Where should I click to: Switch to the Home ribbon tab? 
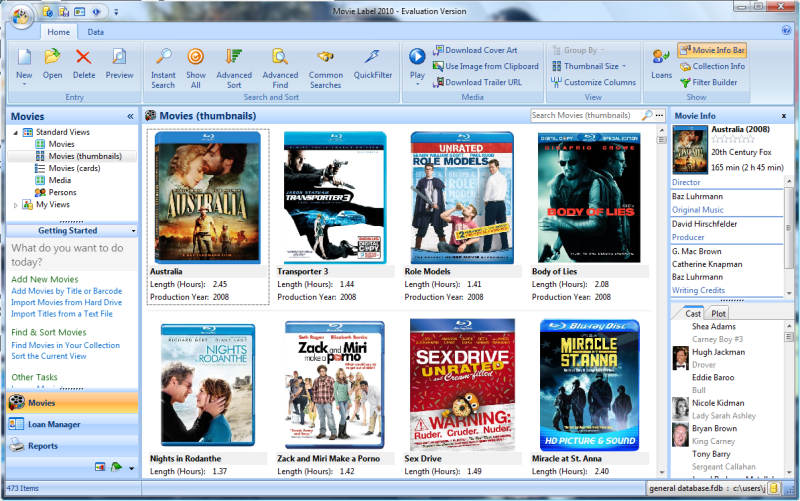(59, 32)
